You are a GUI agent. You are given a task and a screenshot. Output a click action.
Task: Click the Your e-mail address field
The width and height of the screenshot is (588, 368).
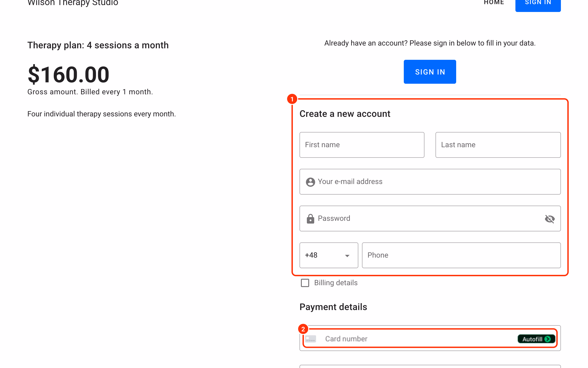pyautogui.click(x=430, y=181)
